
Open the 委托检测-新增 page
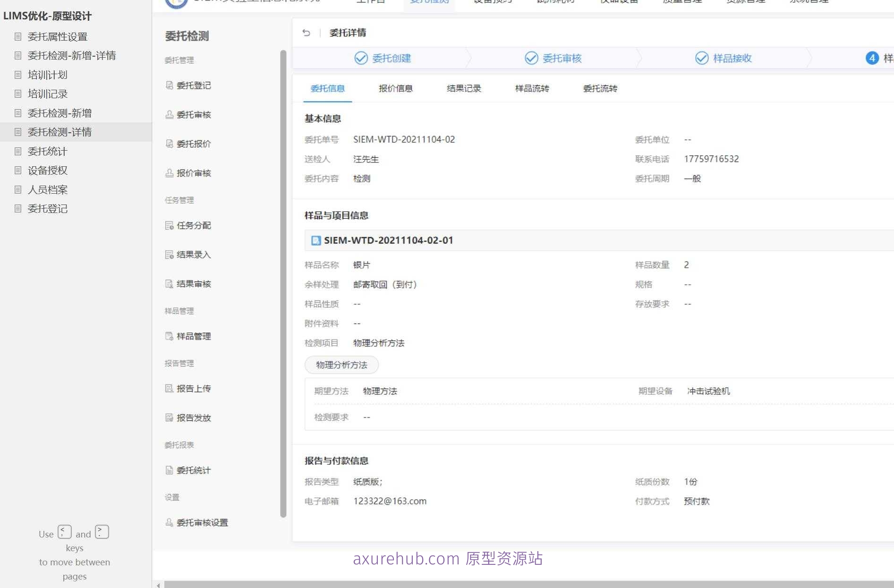tap(60, 113)
